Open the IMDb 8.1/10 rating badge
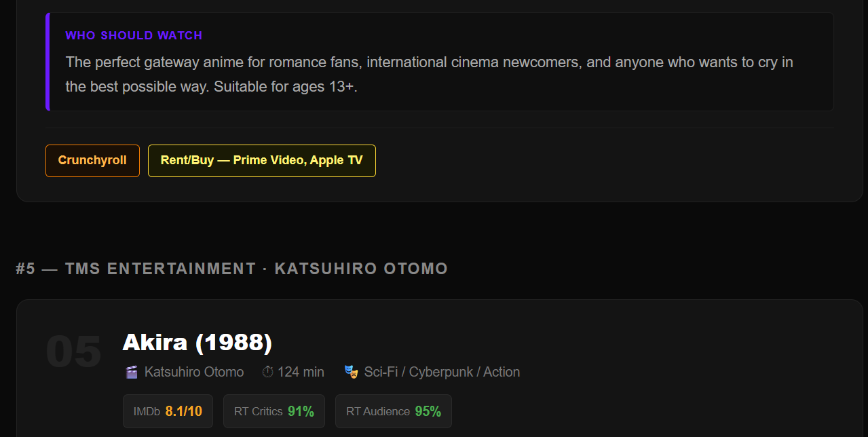Viewport: 868px width, 437px height. click(x=168, y=411)
